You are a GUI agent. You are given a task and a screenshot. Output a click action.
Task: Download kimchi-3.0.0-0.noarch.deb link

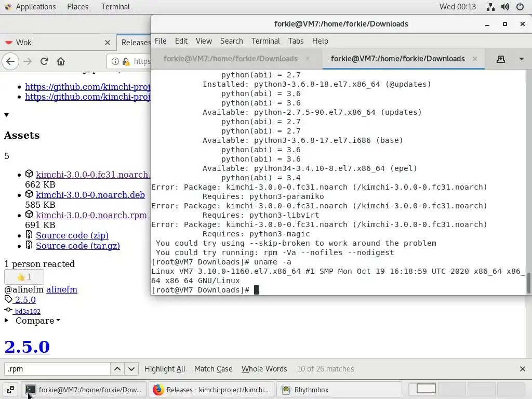pos(90,195)
